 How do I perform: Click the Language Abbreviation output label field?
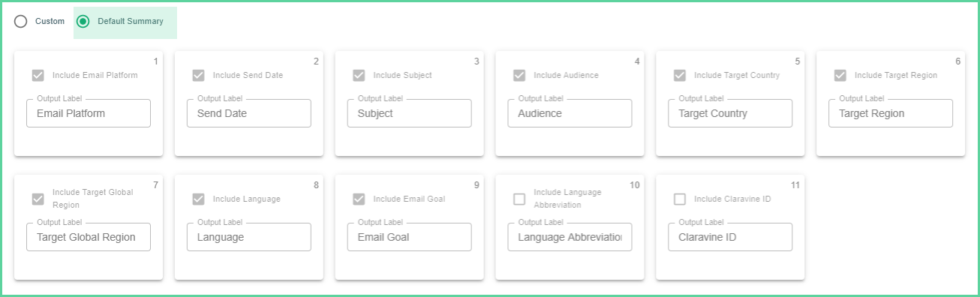[x=570, y=237]
